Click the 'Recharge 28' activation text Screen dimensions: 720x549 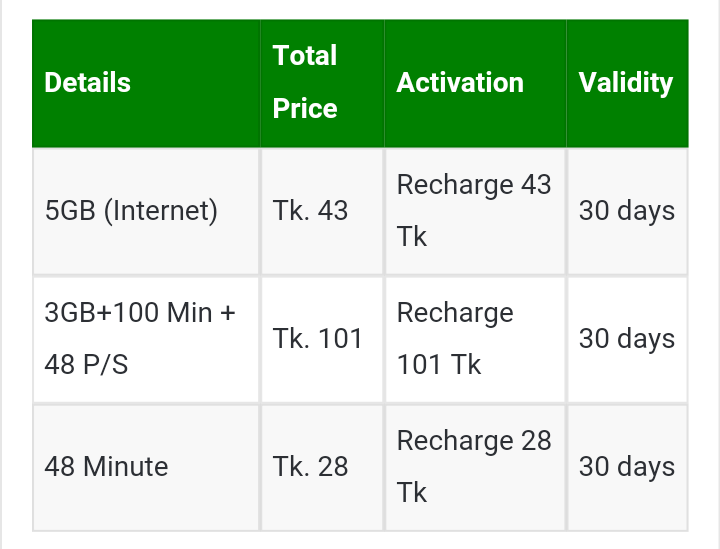point(474,441)
